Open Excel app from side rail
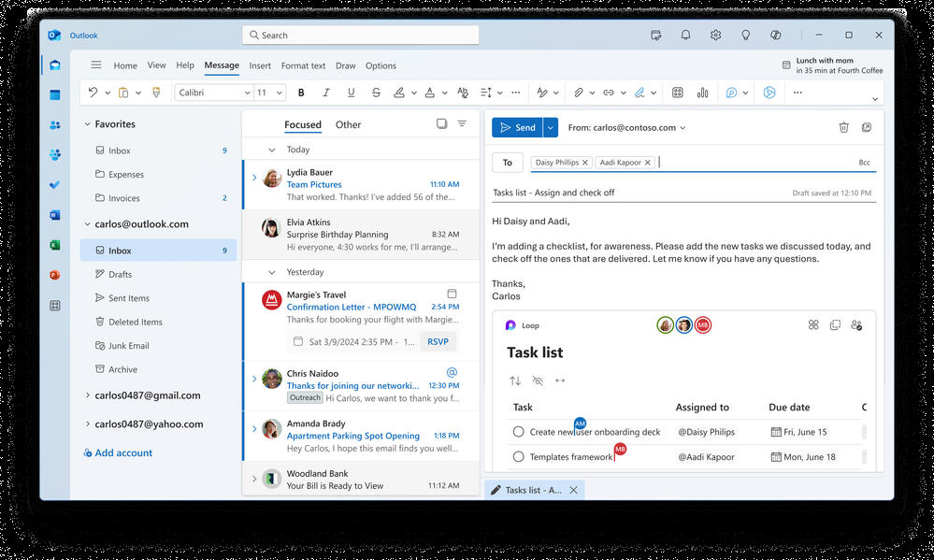Image resolution: width=934 pixels, height=560 pixels. (55, 245)
